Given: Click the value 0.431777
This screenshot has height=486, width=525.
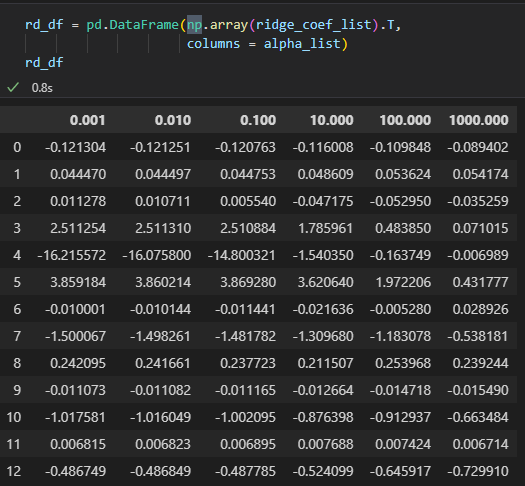Looking at the screenshot, I should tap(480, 282).
